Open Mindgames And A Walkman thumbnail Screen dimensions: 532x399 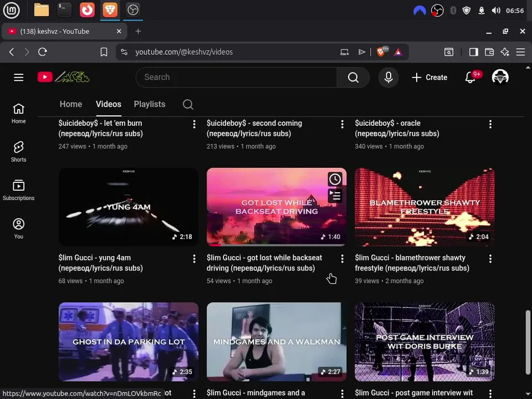[x=277, y=342]
